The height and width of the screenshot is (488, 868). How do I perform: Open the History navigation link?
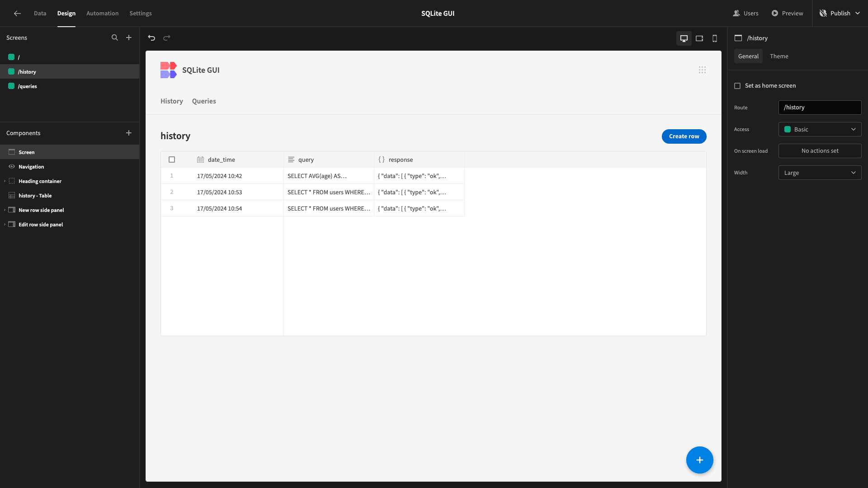[172, 101]
